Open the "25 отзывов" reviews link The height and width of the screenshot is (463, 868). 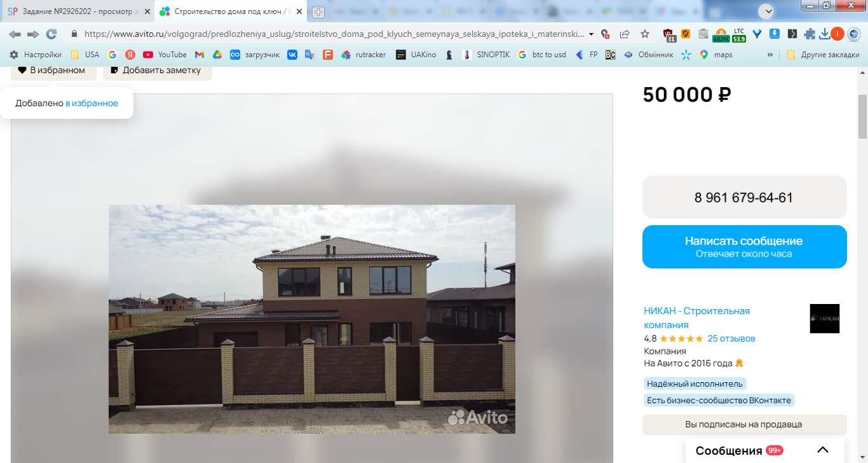coord(731,338)
